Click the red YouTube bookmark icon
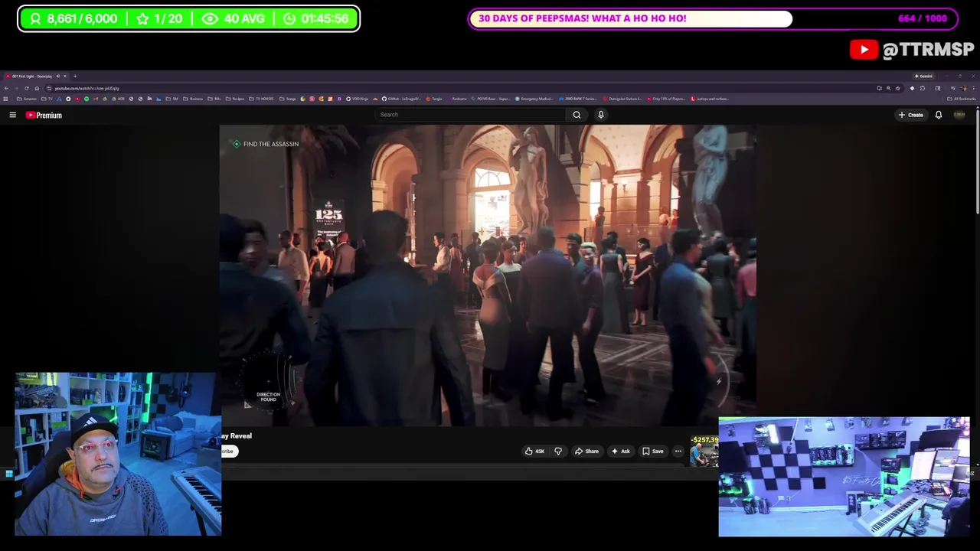 coord(77,99)
